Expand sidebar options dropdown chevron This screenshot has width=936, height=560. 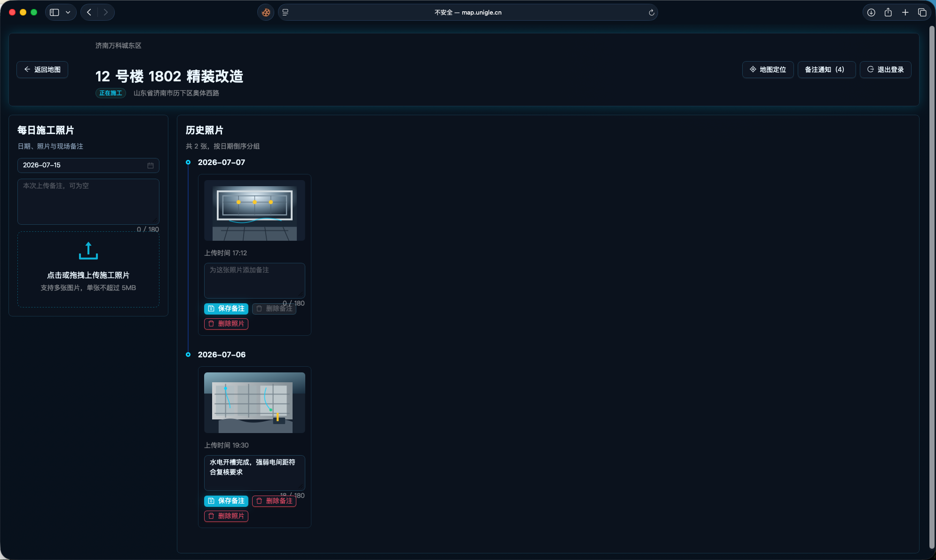(68, 13)
